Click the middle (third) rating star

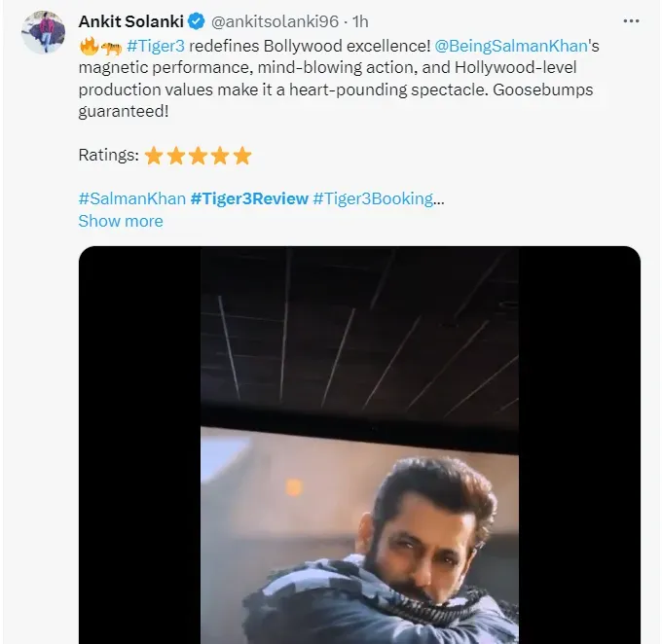tap(199, 156)
